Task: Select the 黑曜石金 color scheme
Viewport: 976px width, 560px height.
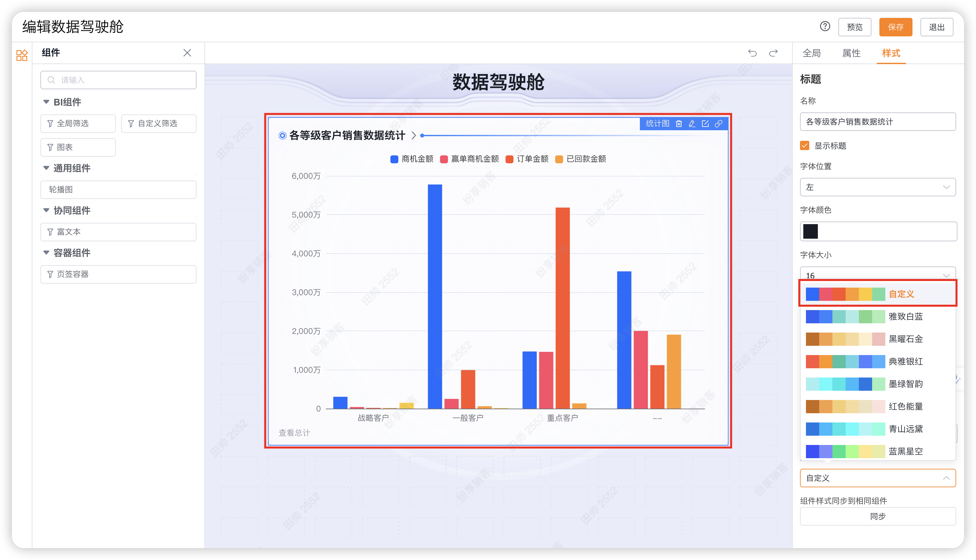Action: coord(877,339)
